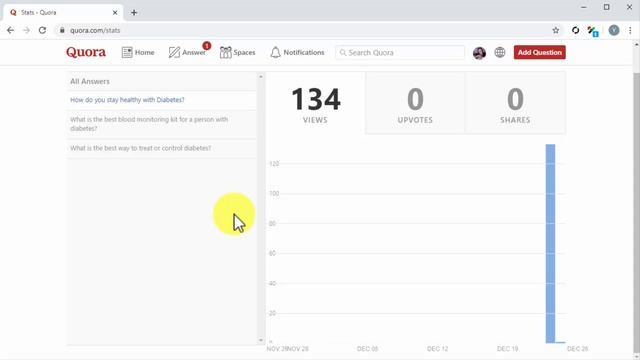The width and height of the screenshot is (640, 360).
Task: Open the profile avatar menu
Action: tap(479, 53)
